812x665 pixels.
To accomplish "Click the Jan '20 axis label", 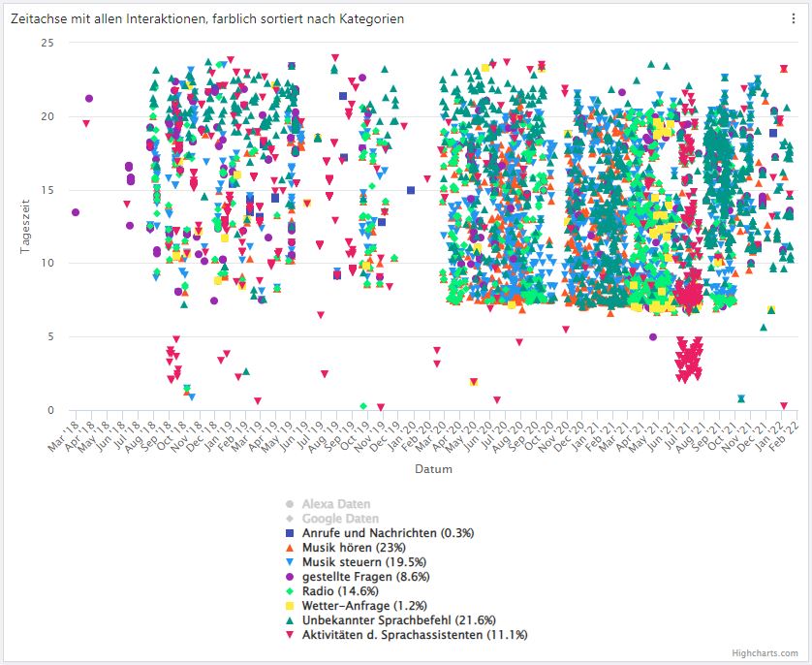I will pyautogui.click(x=401, y=435).
